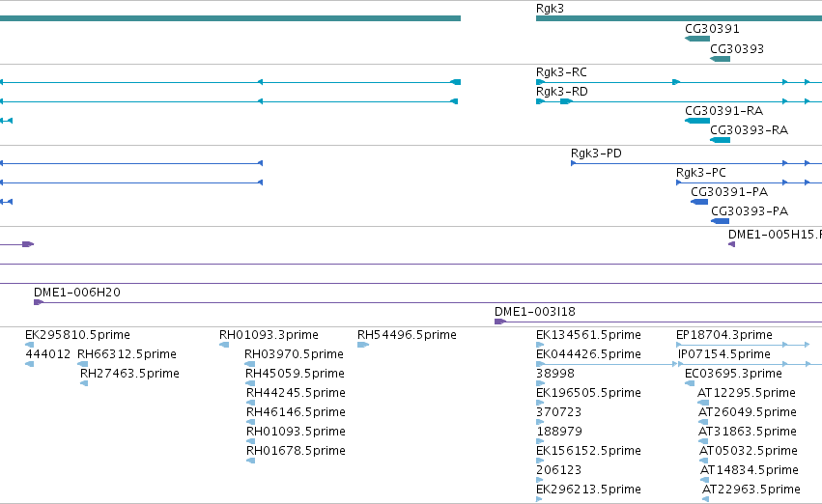Image resolution: width=822 pixels, height=504 pixels.
Task: Open the CG30393-RA transcript
Action: (x=721, y=140)
